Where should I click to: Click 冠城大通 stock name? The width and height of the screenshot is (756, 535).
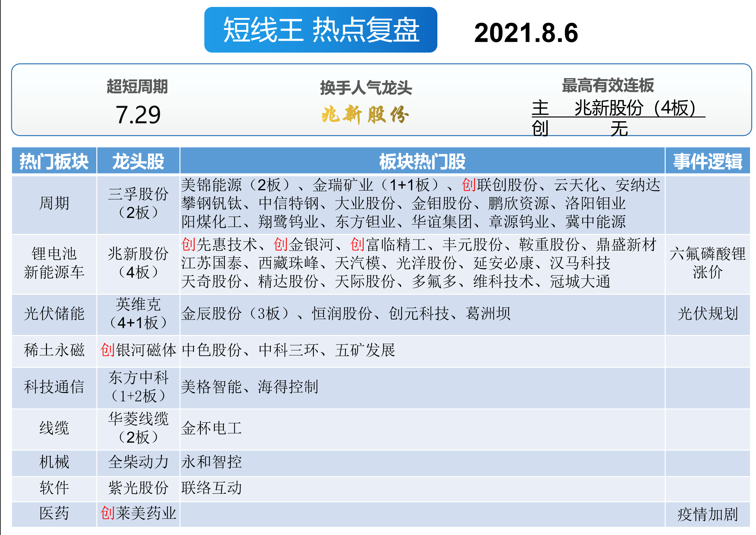(x=580, y=282)
